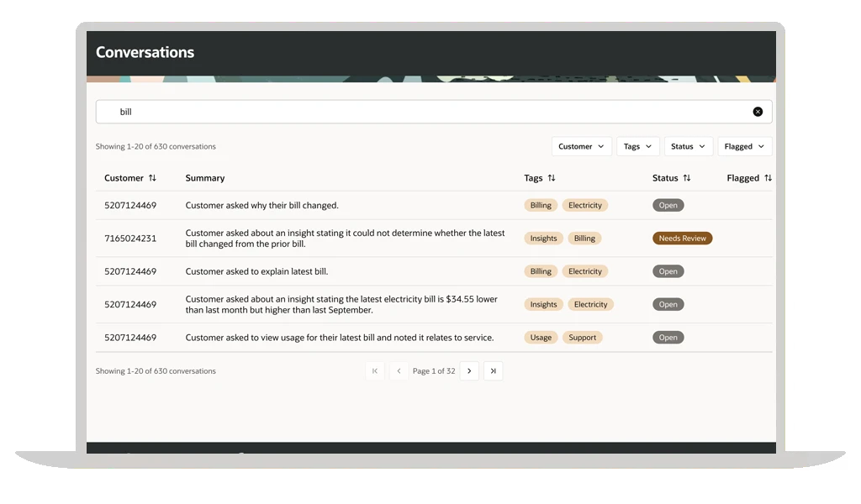
Task: Open the Tags filter dropdown
Action: [637, 146]
